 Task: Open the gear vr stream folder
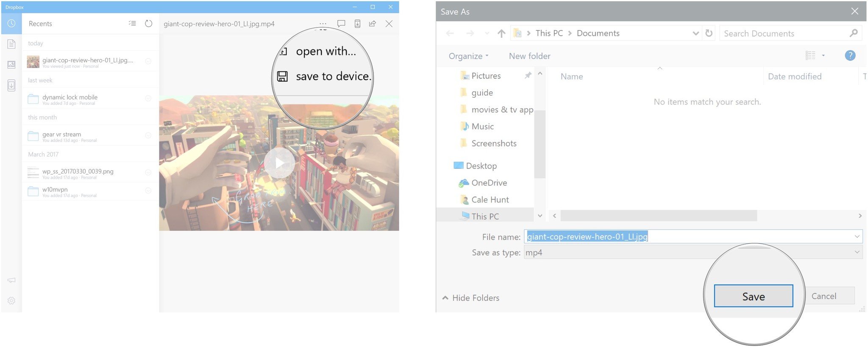(90, 136)
